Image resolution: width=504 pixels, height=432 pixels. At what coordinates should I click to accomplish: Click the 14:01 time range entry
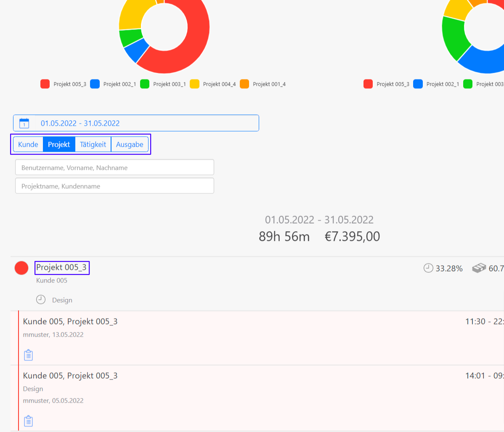[484, 375]
